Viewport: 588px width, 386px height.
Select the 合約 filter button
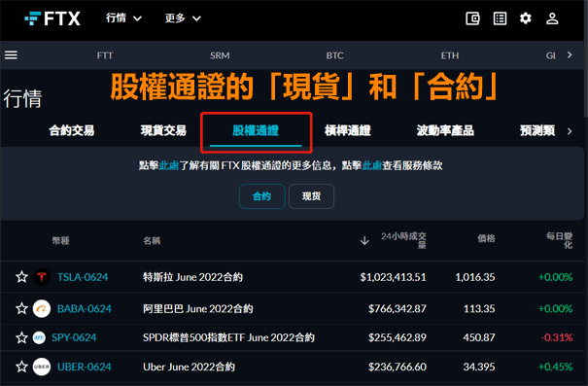261,196
